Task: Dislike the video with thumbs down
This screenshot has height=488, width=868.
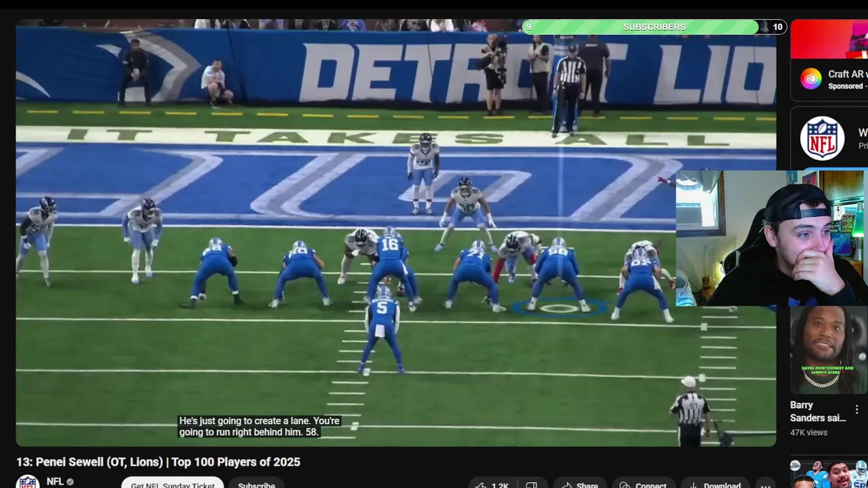Action: coord(532,484)
